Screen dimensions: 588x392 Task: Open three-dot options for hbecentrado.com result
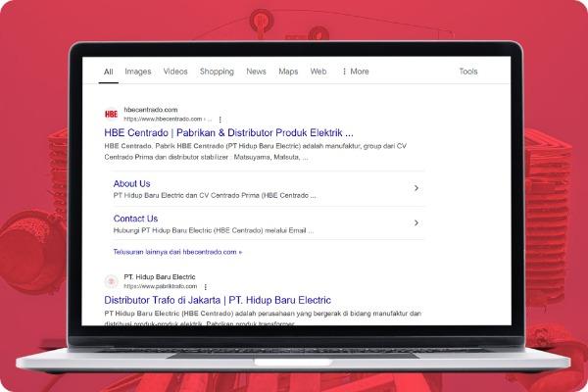pos(220,119)
